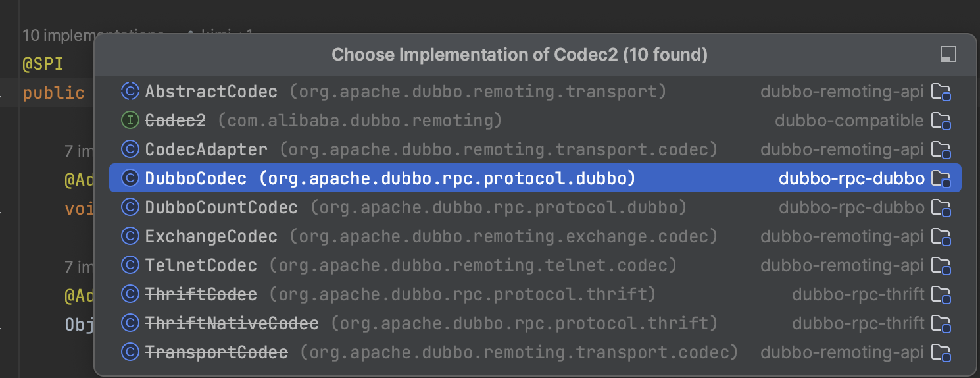Screen dimensions: 980x378
Task: Click the @SPI annotation in editor
Action: pos(42,65)
